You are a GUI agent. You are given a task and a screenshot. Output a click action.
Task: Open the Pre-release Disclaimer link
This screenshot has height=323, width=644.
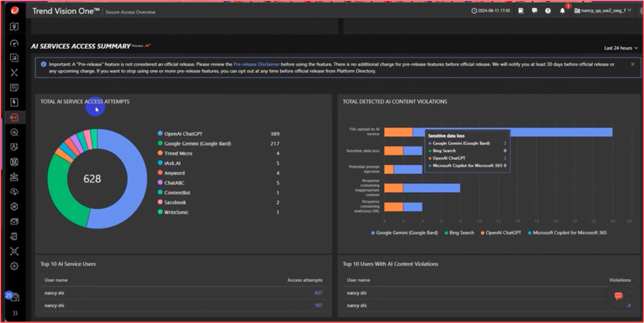point(256,64)
